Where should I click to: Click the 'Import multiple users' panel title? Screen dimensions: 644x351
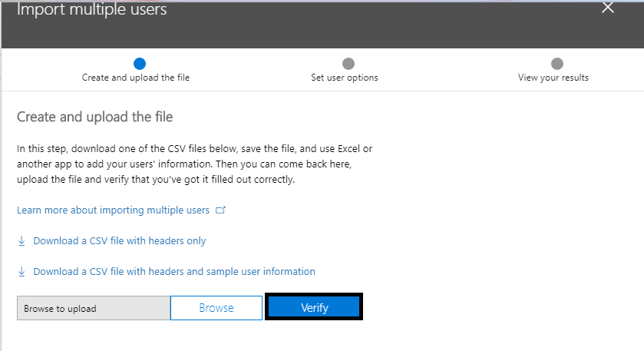(x=91, y=10)
